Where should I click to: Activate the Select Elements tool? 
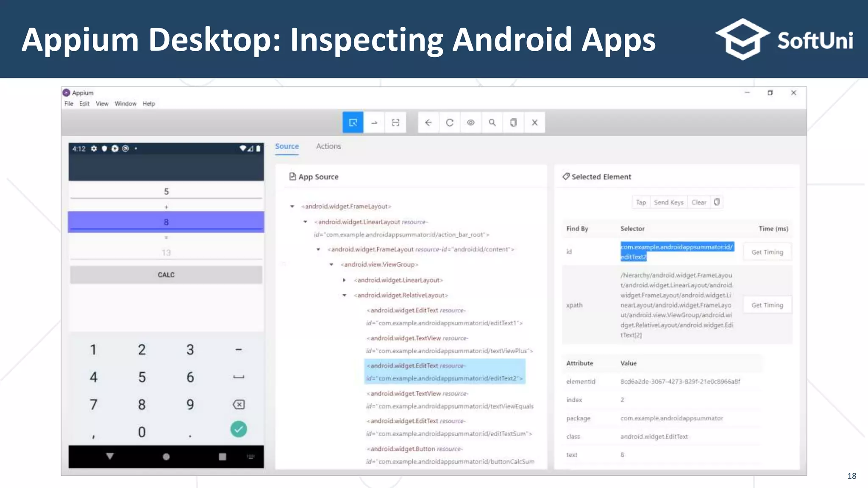point(353,122)
